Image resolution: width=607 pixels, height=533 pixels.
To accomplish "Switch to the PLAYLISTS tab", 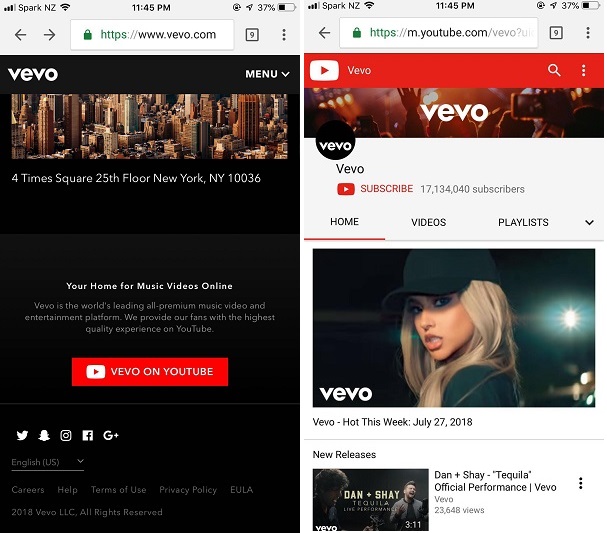I will coord(523,223).
